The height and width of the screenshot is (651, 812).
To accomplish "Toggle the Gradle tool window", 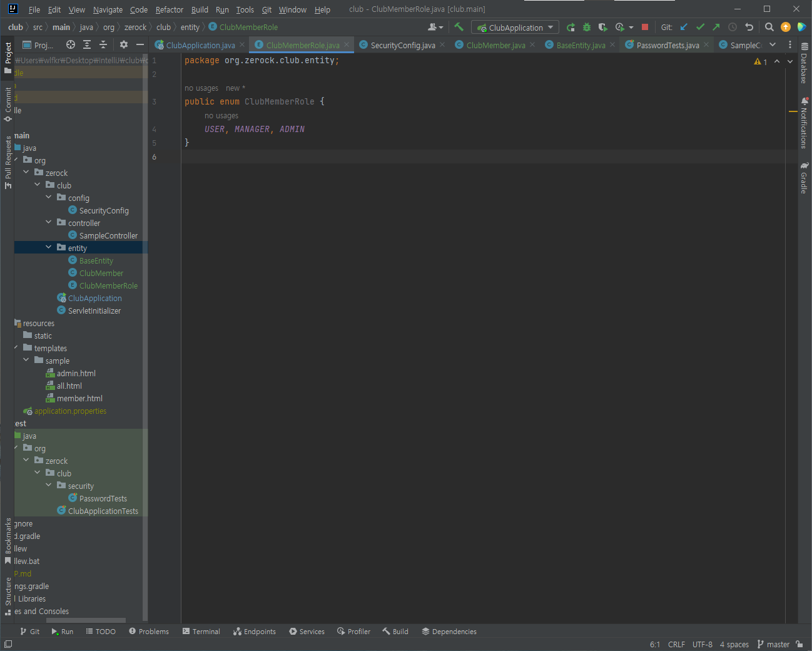I will pyautogui.click(x=804, y=178).
